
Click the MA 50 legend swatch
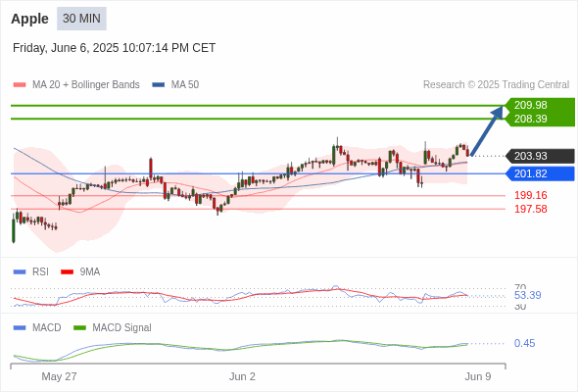pyautogui.click(x=159, y=85)
